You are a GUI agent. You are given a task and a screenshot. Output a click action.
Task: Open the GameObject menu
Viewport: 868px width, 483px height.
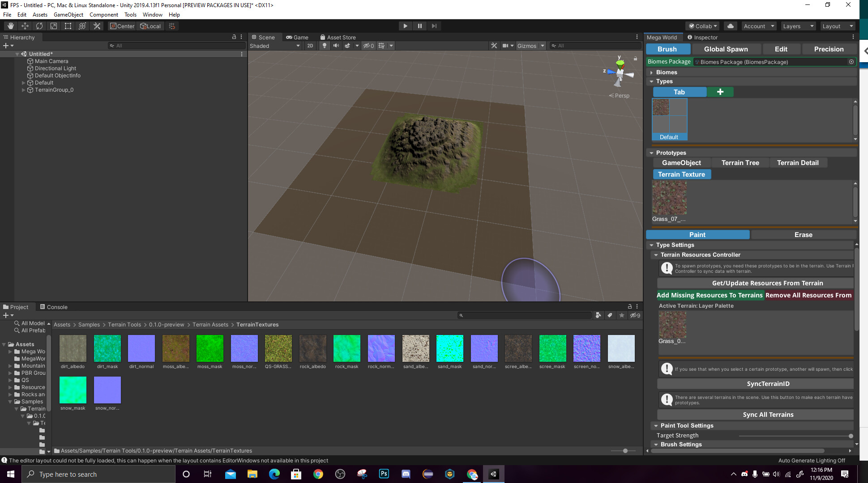[x=68, y=14]
